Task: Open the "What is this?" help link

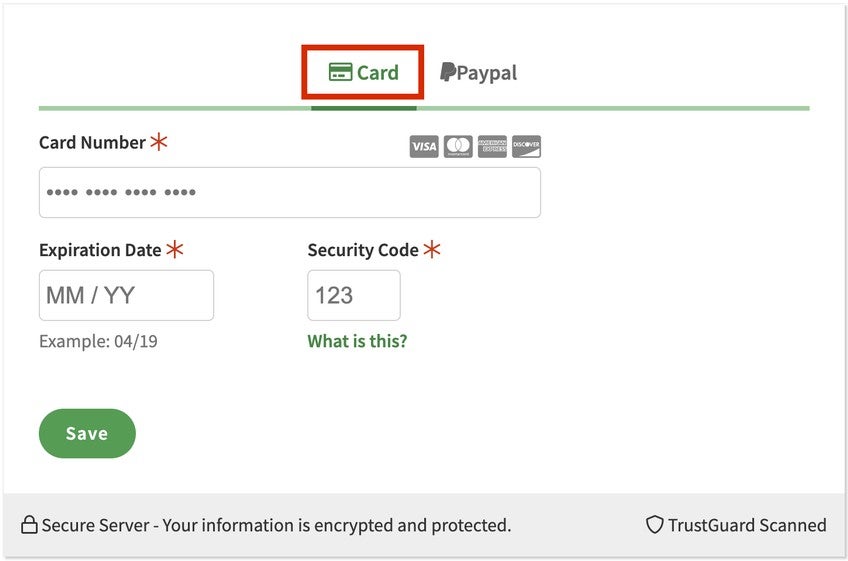Action: point(357,341)
